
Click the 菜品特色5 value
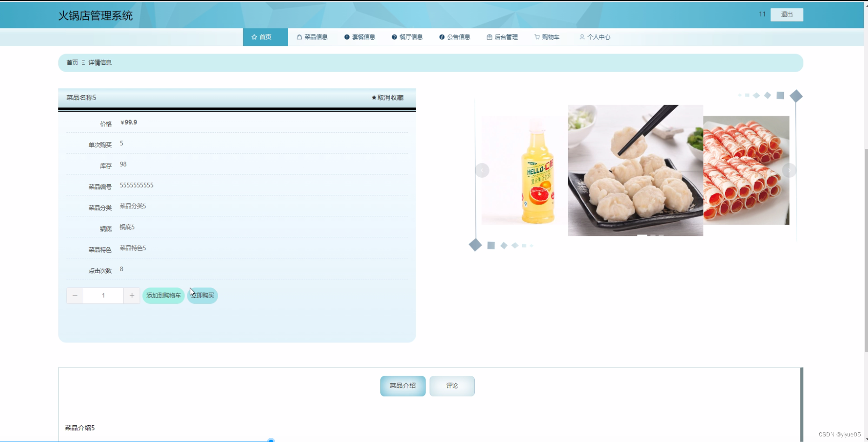(133, 248)
